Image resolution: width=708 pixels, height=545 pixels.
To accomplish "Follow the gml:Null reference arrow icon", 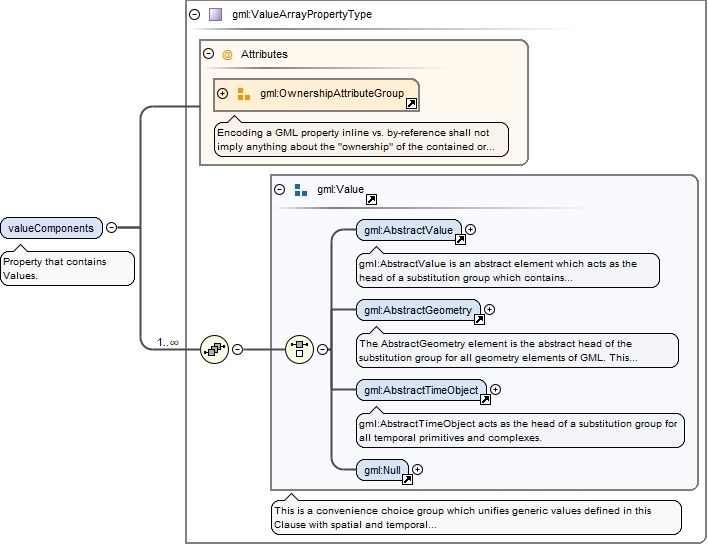I will coord(407,479).
